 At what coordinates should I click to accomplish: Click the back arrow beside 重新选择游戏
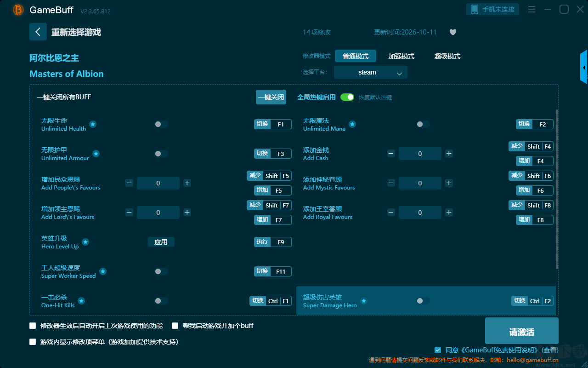coord(38,32)
